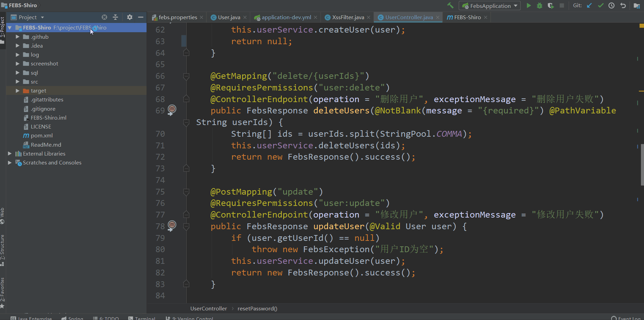Expand External Libraries node
The width and height of the screenshot is (644, 320).
[x=10, y=154]
